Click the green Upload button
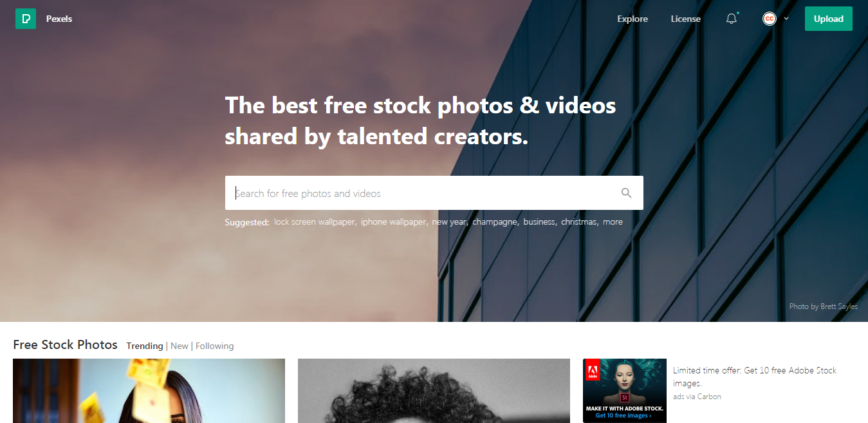 click(x=828, y=19)
